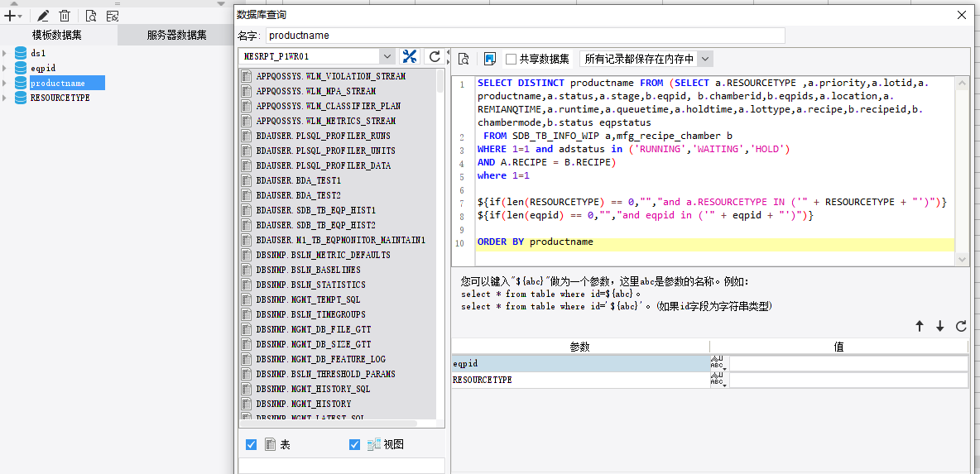Select the ds1 dataset name
This screenshot has width=980, height=474.
point(38,53)
